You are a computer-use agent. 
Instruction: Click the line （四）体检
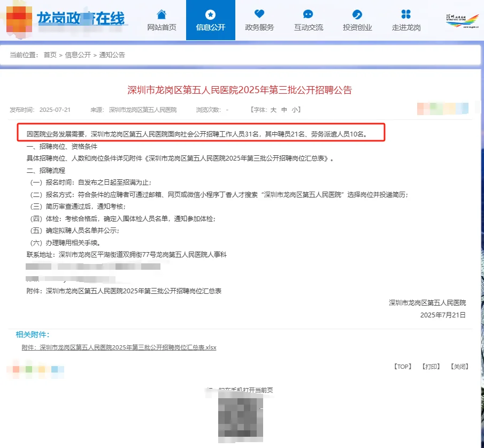[x=123, y=219]
